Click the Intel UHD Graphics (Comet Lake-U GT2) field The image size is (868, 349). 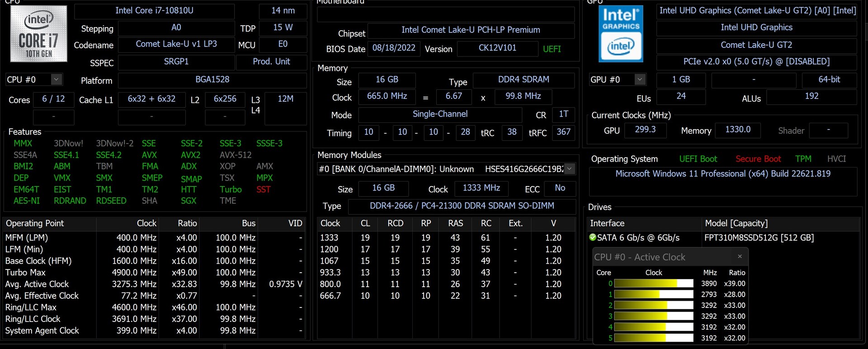[x=757, y=11]
